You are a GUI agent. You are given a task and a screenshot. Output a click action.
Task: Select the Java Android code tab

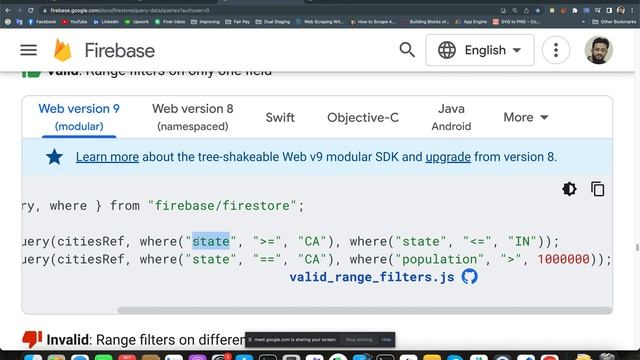[451, 117]
